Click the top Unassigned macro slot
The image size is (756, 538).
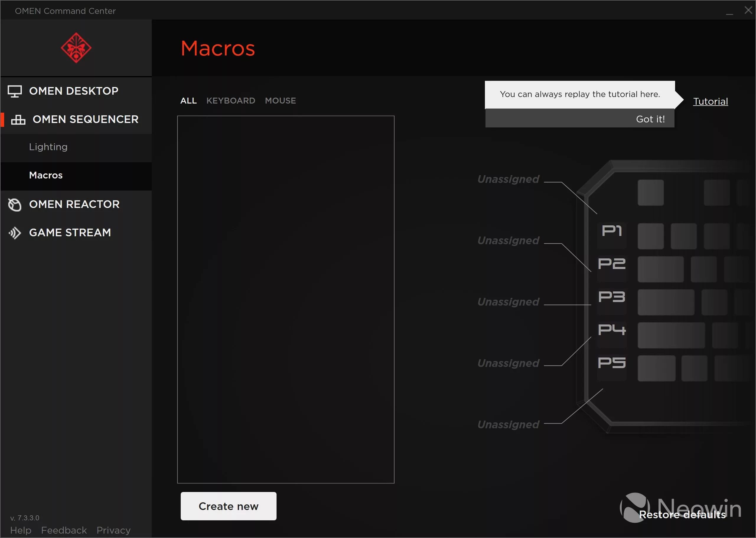point(507,179)
